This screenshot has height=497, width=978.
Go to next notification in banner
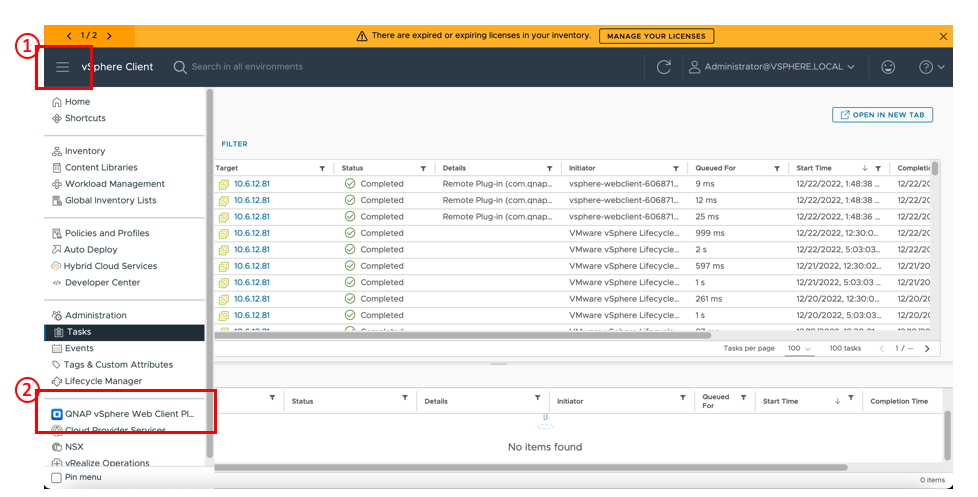point(109,36)
